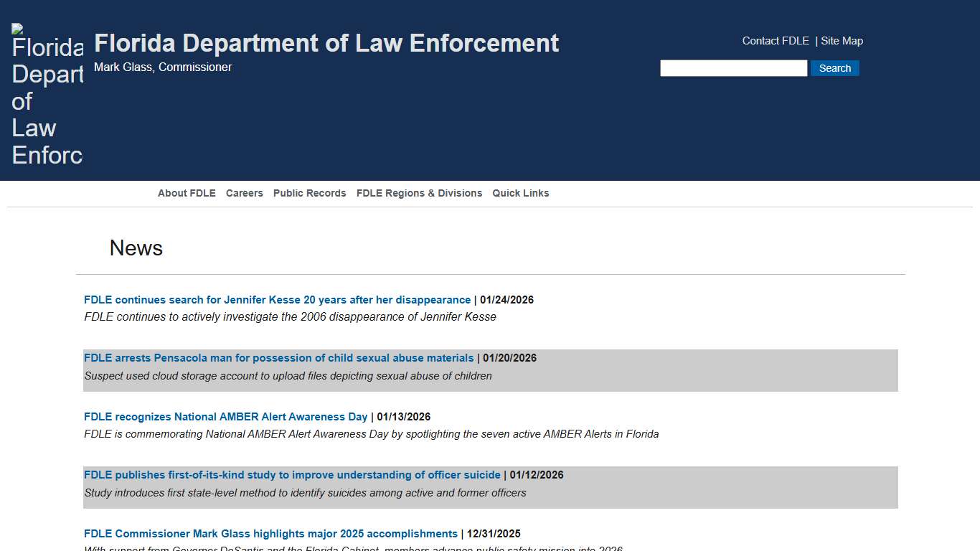Open Commissioner Mark Glass accomplishments article
The width and height of the screenshot is (980, 551).
[270, 534]
